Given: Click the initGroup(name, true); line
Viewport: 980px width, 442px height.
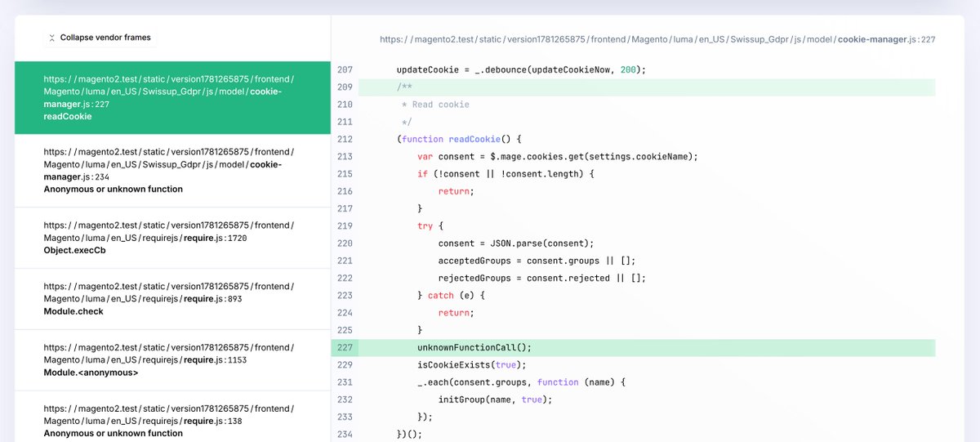Looking at the screenshot, I should click(x=495, y=400).
